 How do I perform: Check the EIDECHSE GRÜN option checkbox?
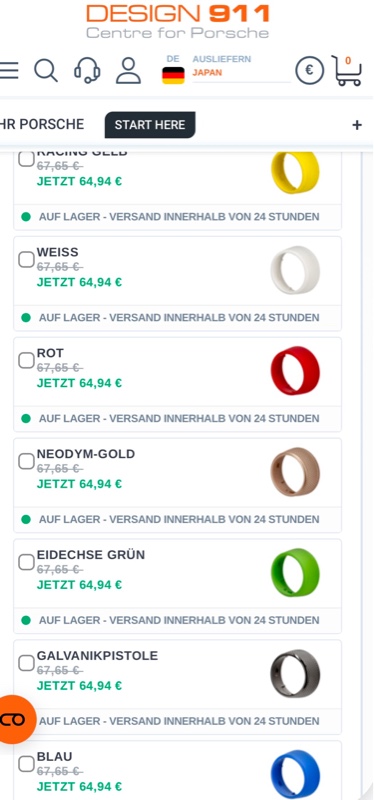tap(26, 562)
